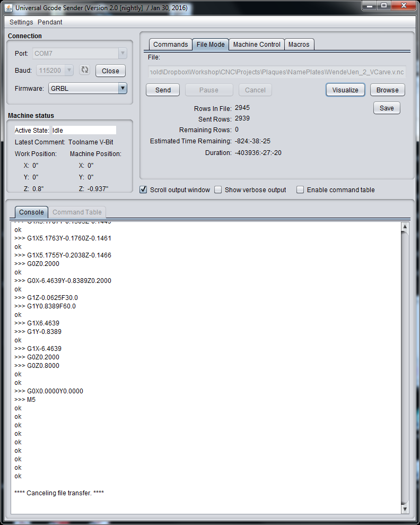Close the serial connection
420x525 pixels.
pos(110,71)
